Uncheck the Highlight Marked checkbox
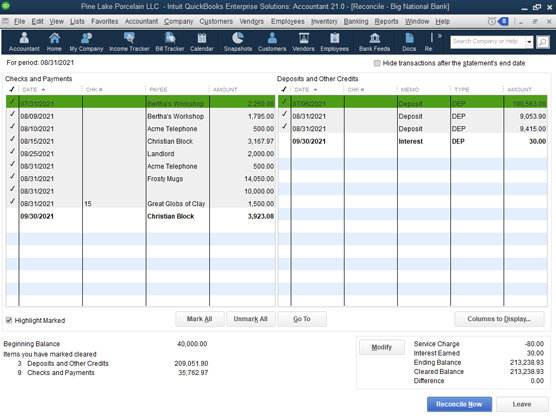The image size is (556, 416). 9,320
